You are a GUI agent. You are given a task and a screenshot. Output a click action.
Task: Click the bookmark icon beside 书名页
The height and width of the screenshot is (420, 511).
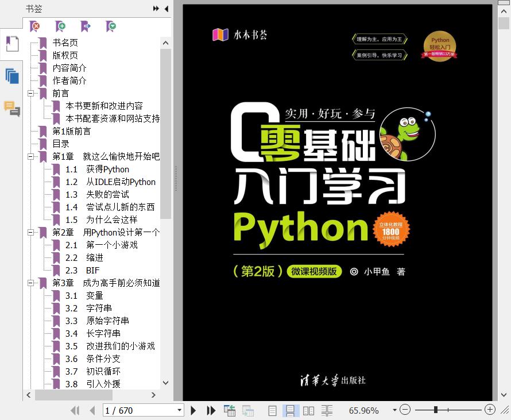42,43
